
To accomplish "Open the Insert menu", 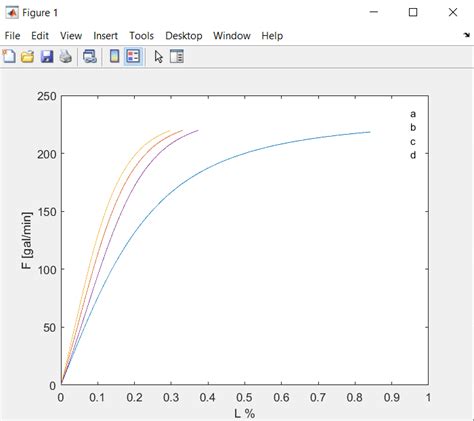I will coord(105,36).
